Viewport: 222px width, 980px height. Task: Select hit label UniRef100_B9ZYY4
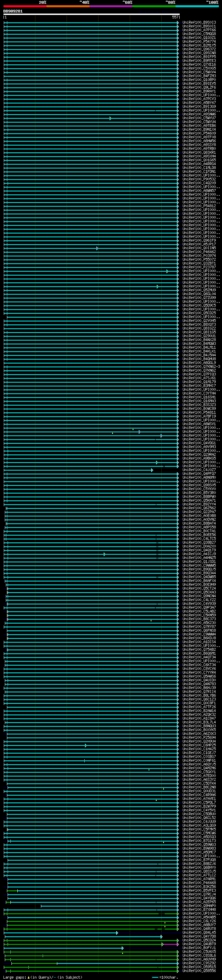[199, 504]
